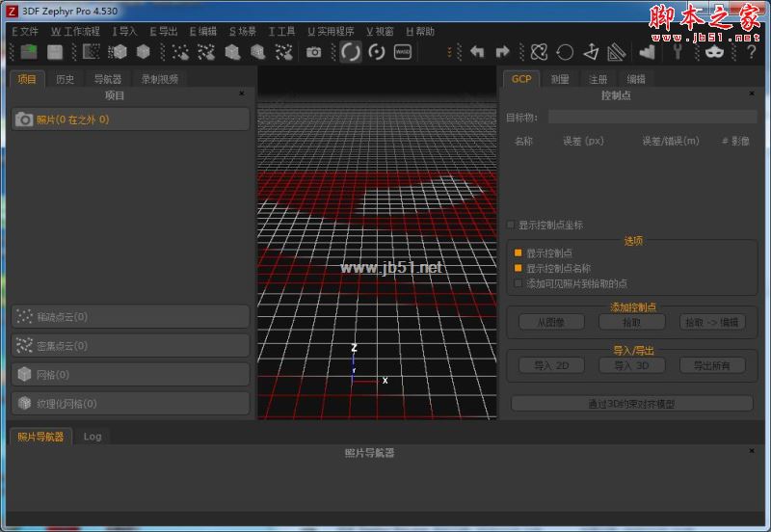Open the Masquerade mask icon

(x=714, y=52)
